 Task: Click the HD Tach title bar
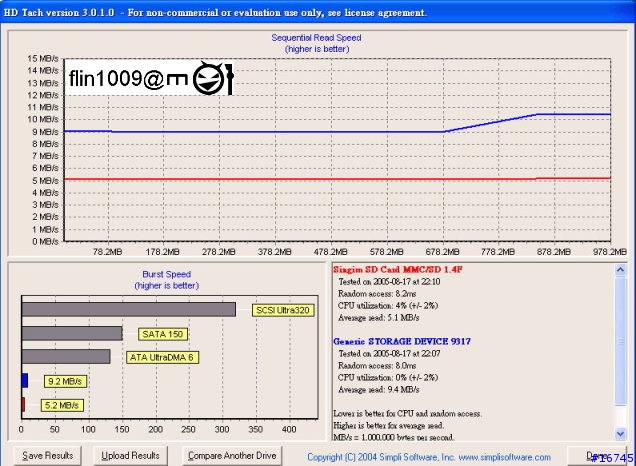tap(318, 13)
